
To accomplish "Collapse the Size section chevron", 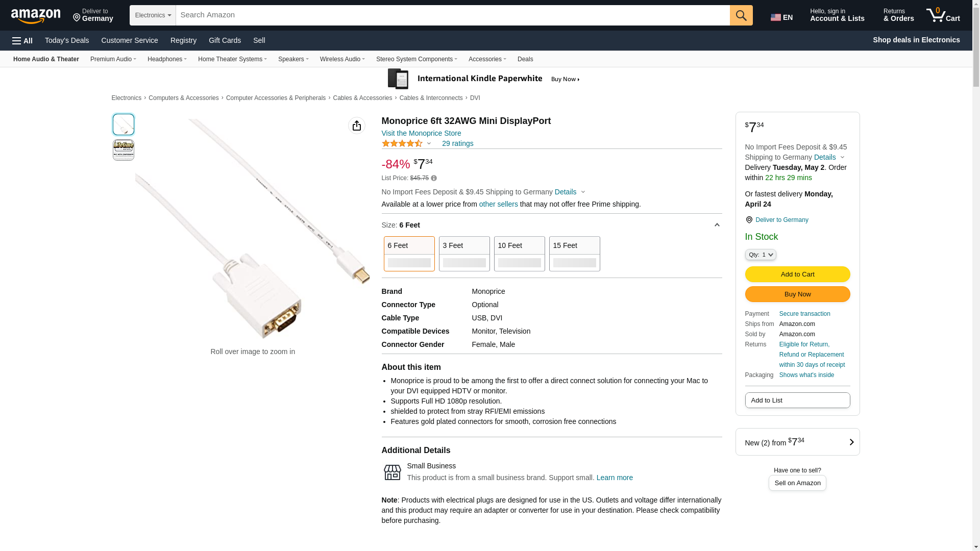I will click(x=717, y=225).
